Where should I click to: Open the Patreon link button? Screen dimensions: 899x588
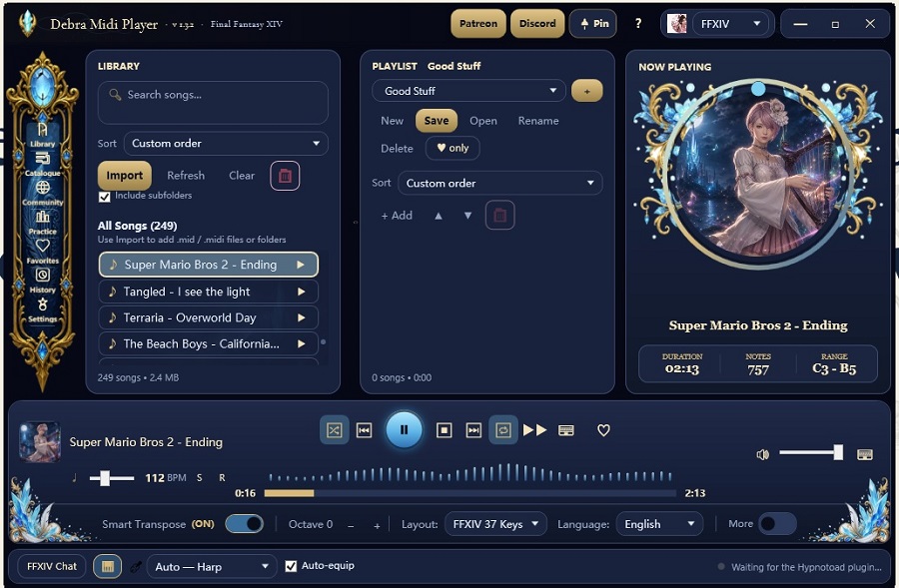coord(478,24)
